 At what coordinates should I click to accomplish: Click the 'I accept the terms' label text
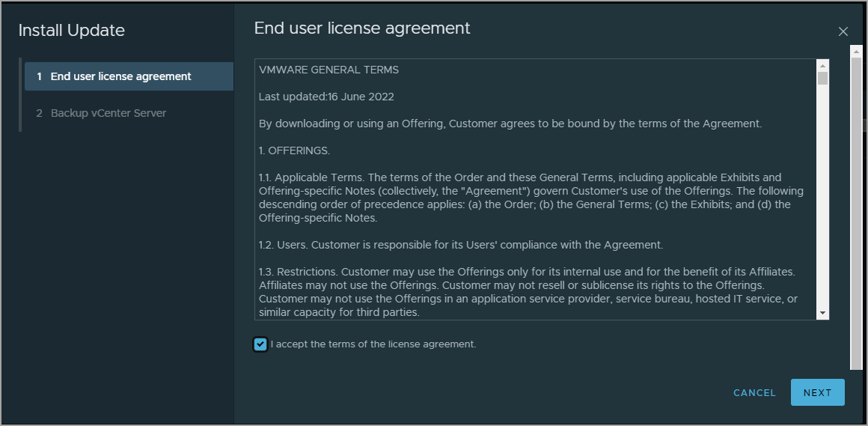pyautogui.click(x=373, y=344)
